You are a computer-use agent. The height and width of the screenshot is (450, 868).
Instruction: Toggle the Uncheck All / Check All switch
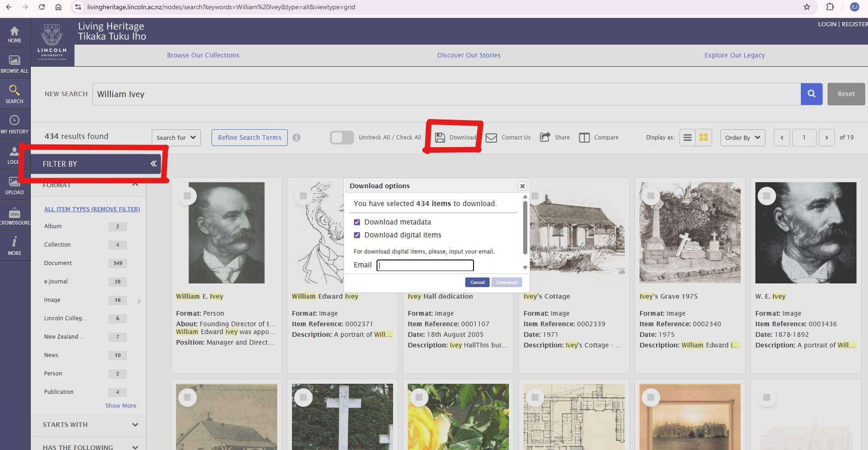[342, 138]
